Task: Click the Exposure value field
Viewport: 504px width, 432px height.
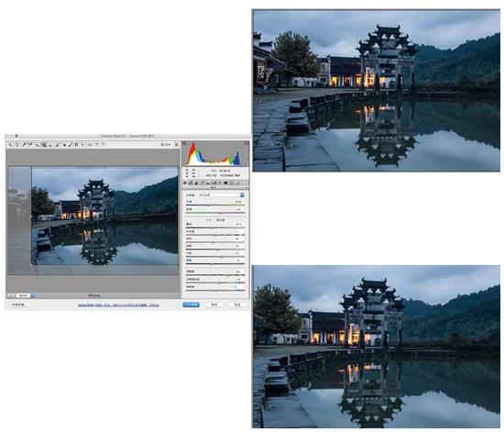Action: [x=239, y=224]
